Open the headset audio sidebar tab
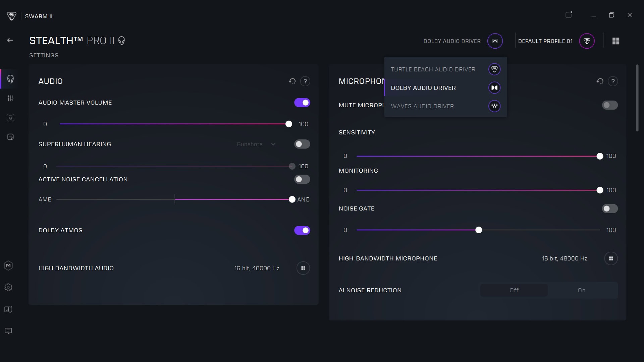644x362 pixels. pyautogui.click(x=10, y=79)
